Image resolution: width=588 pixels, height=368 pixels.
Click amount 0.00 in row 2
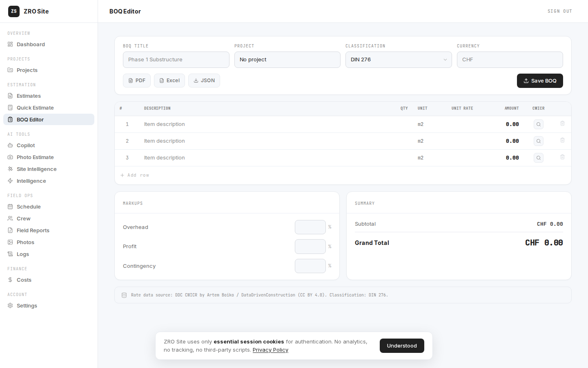click(512, 141)
